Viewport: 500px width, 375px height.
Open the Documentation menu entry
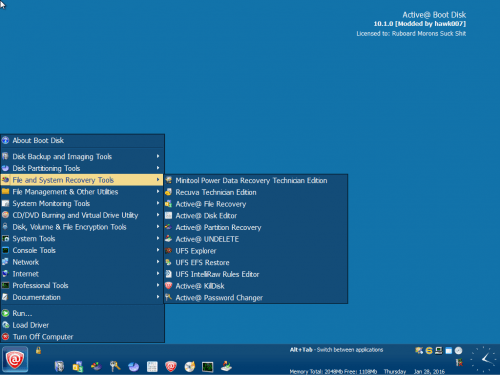82,297
